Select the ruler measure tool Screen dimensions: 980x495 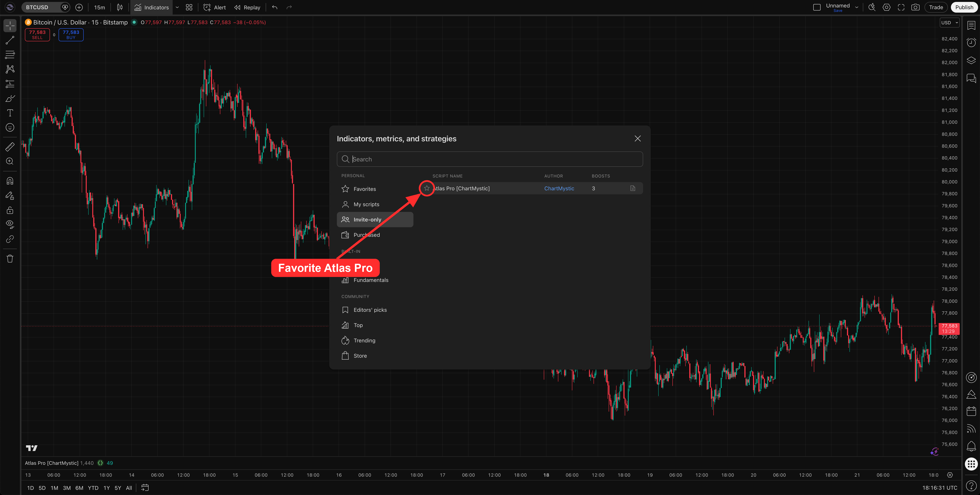(10, 146)
